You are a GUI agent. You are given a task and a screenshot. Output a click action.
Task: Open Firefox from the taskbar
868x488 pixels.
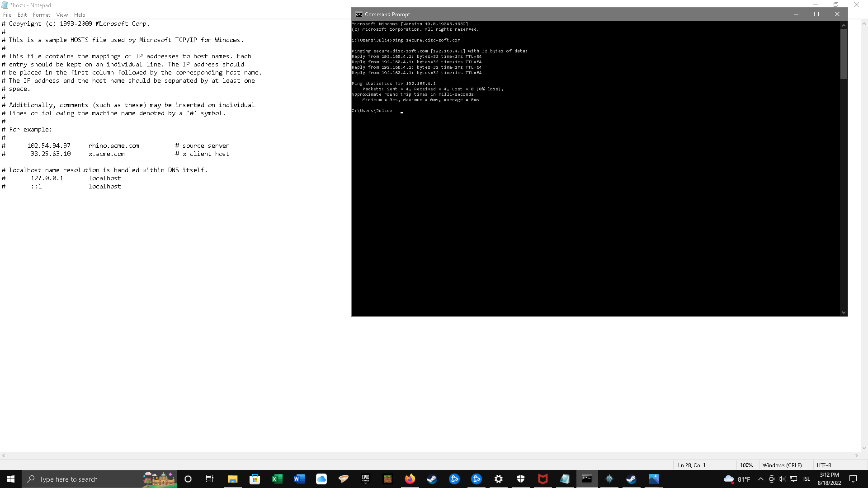pyautogui.click(x=410, y=479)
